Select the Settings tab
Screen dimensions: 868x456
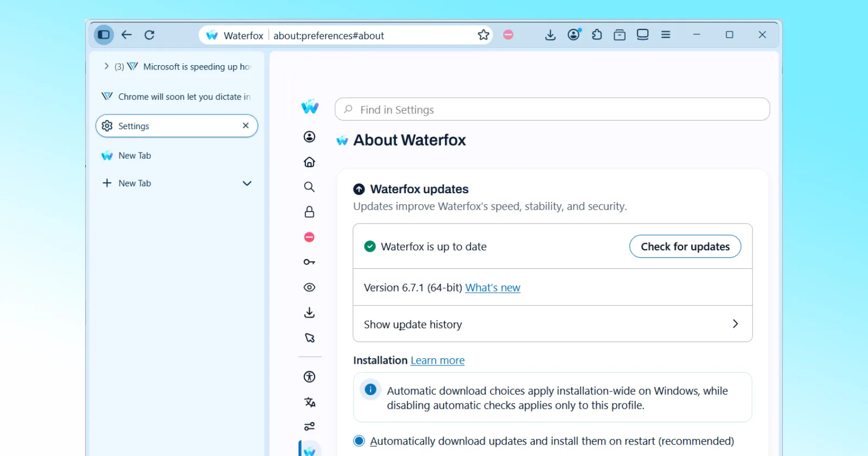(176, 126)
